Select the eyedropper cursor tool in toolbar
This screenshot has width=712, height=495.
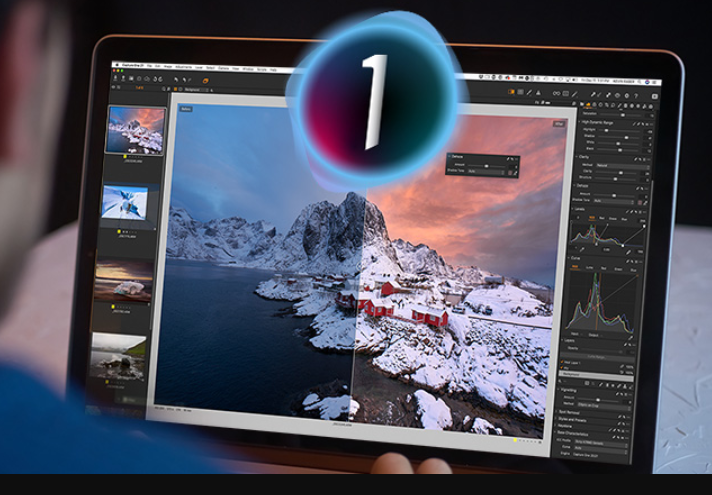click(593, 94)
